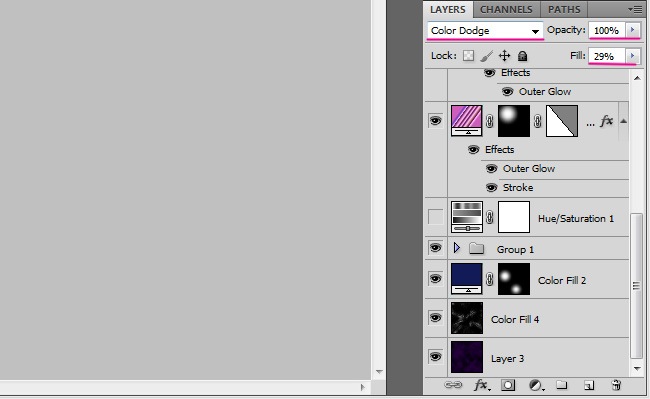The width and height of the screenshot is (650, 399).
Task: Select the pattern layer's glow mask thumbnail
Action: coord(514,121)
